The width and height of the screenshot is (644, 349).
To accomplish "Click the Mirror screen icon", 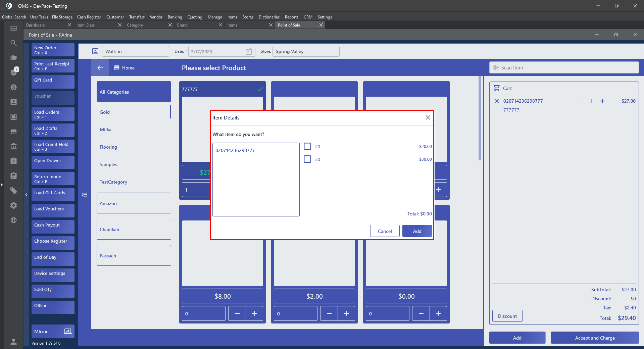I will [x=68, y=331].
